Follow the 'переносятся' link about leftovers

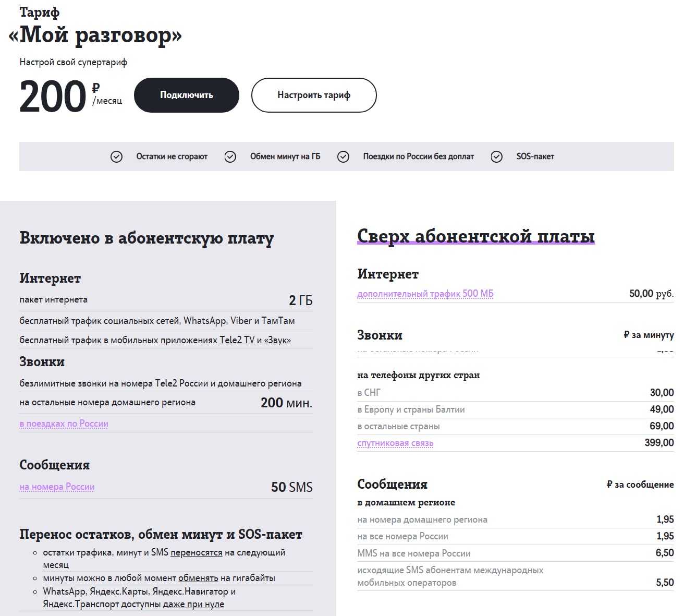tap(196, 552)
